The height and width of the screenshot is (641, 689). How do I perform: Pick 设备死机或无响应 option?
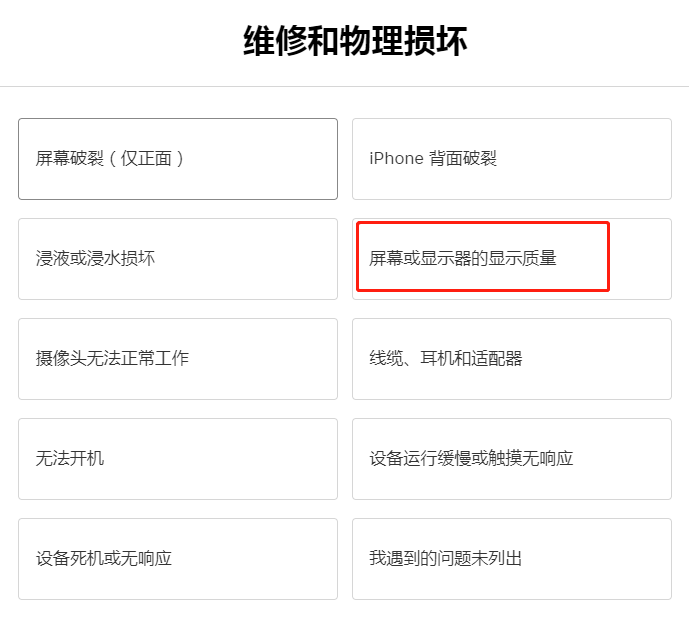pos(178,559)
